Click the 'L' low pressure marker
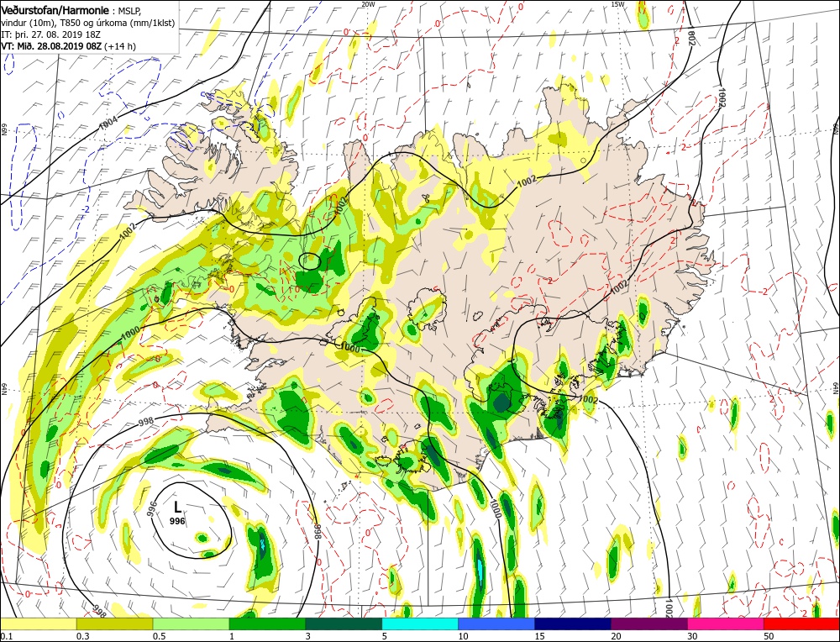 click(x=177, y=507)
